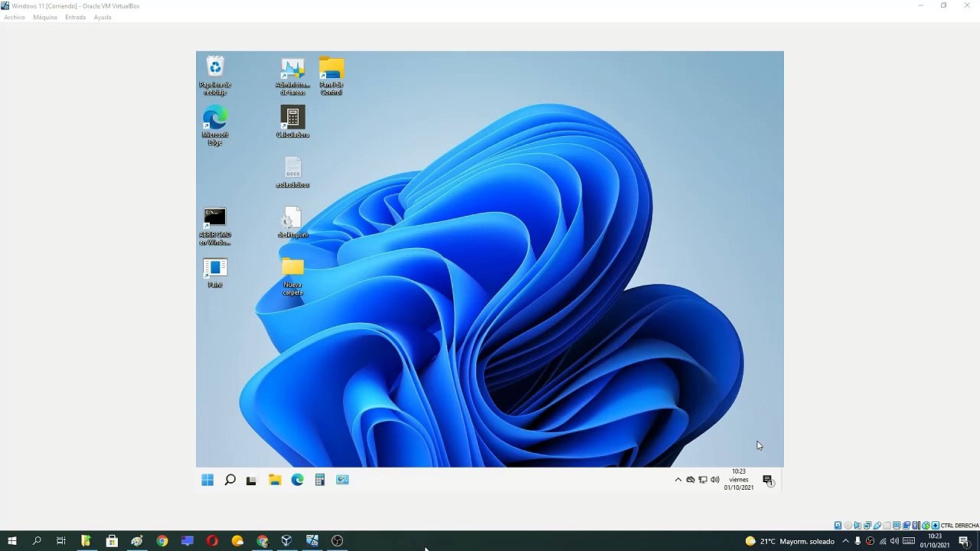Screen dimensions: 980x551
Task: Open the Windows 11 guest Start menu
Action: (207, 480)
